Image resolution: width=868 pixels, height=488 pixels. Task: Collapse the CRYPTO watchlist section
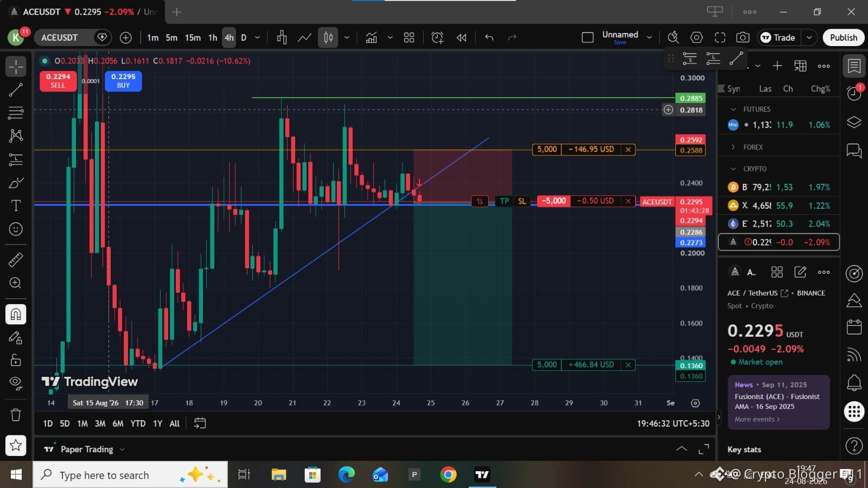pyautogui.click(x=733, y=169)
